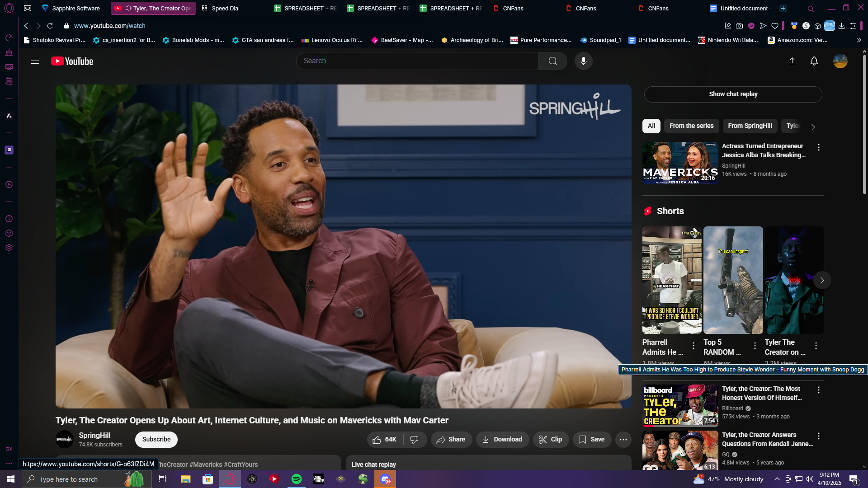Open the YouTube notifications bell
Screen dimensions: 868x488
(814, 61)
